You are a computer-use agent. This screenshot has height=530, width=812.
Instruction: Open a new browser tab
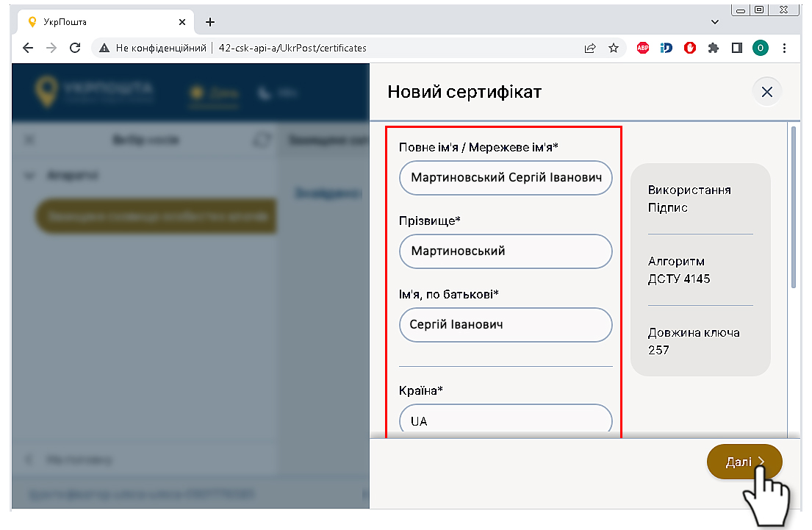(210, 22)
